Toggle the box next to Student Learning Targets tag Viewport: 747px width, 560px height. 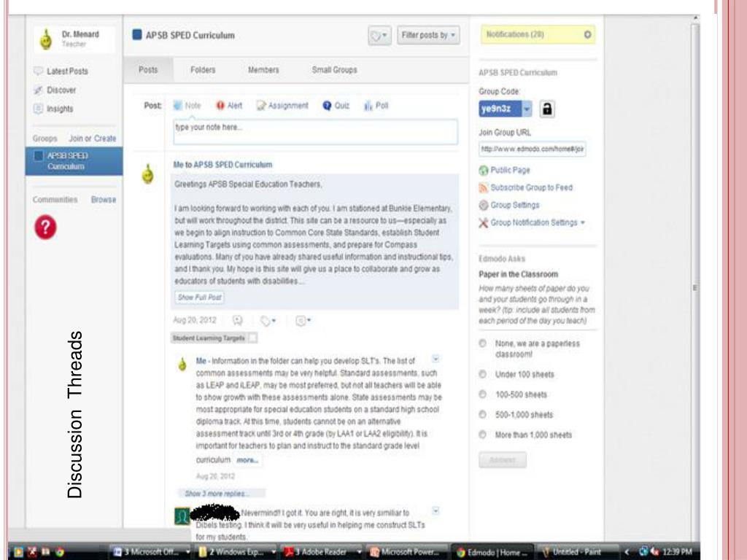(x=253, y=338)
